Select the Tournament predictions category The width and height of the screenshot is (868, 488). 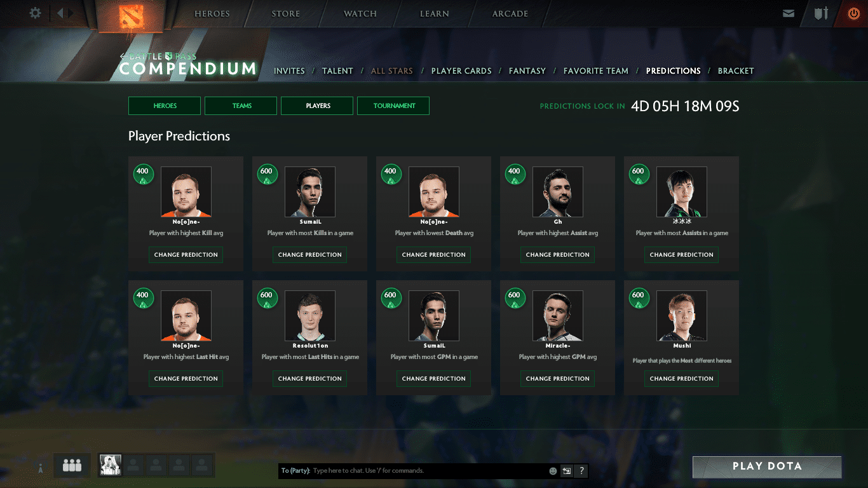click(393, 106)
